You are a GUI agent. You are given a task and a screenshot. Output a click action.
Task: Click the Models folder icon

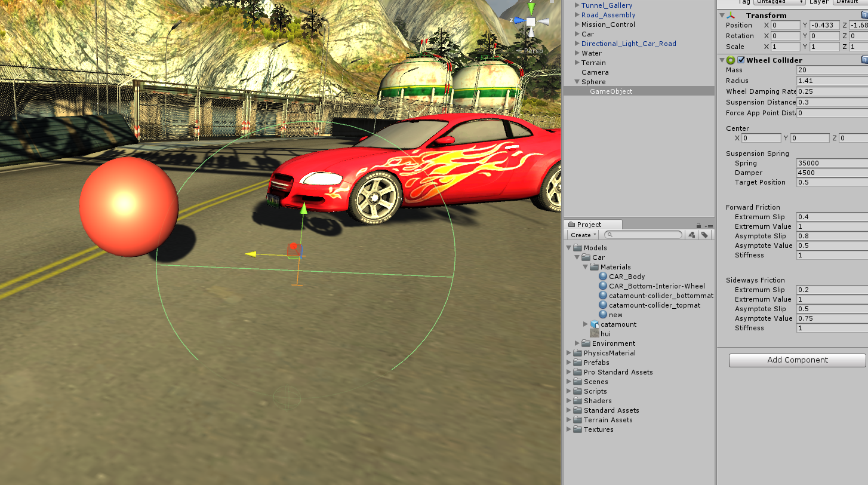[577, 248]
